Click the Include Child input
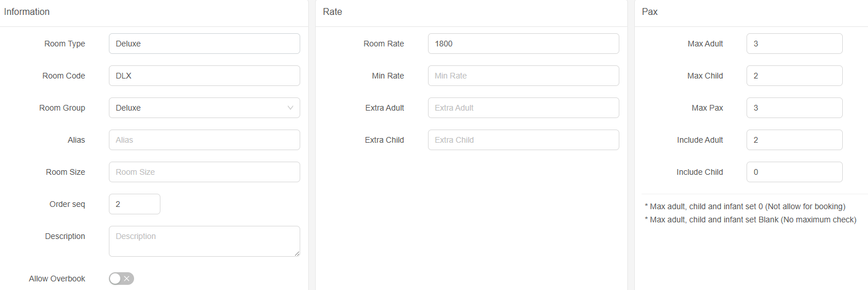Screen dimensions: 868x290 pyautogui.click(x=794, y=172)
